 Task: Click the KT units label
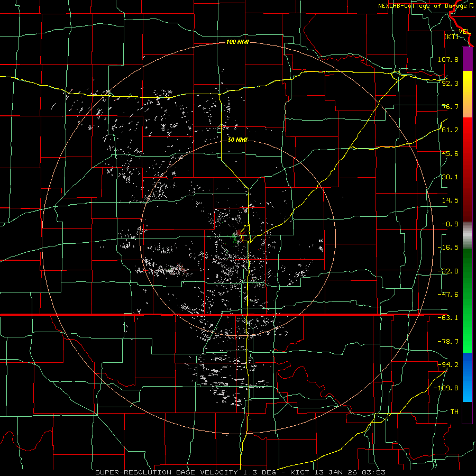pyautogui.click(x=452, y=36)
